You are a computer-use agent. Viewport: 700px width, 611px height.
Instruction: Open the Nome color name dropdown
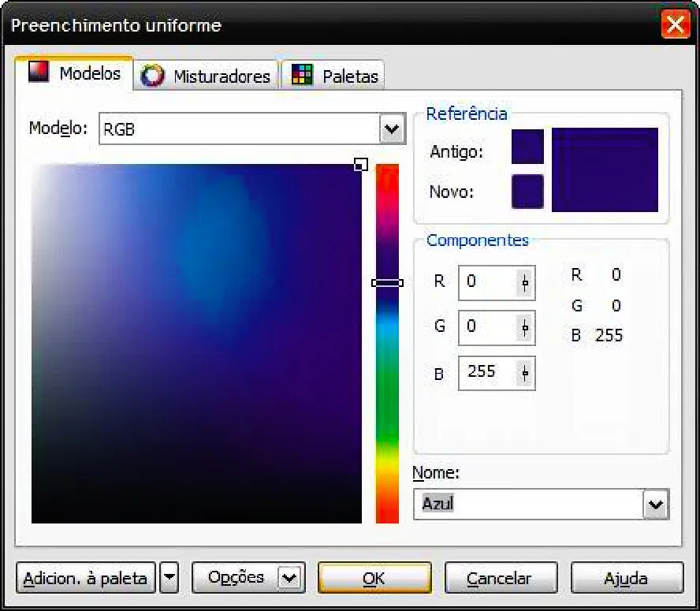point(655,504)
